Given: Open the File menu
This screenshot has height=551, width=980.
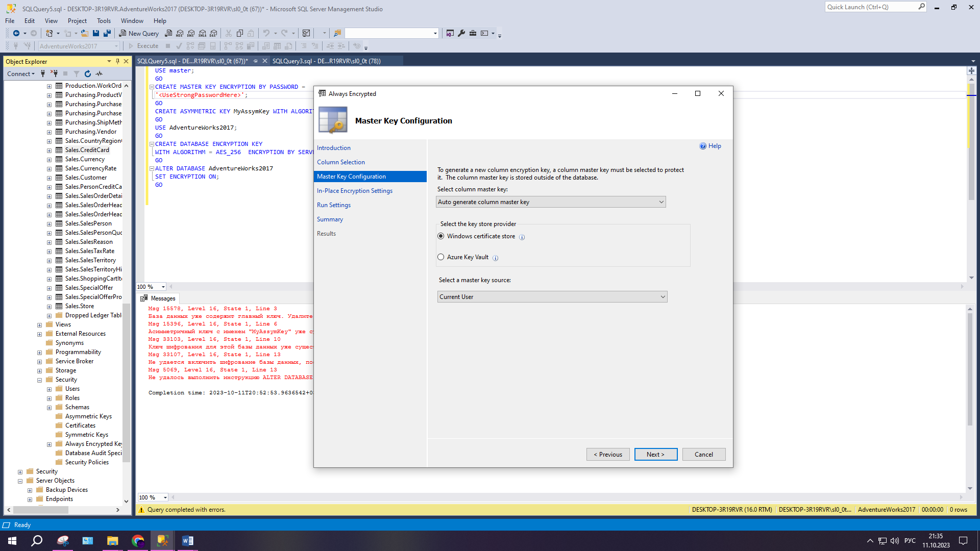Looking at the screenshot, I should (10, 21).
